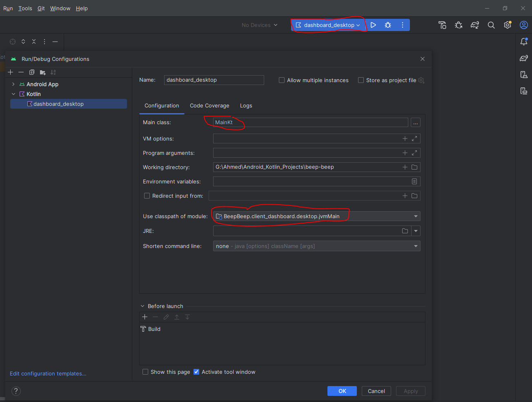The height and width of the screenshot is (402, 532).
Task: Open the Shorten command line dropdown
Action: point(415,246)
